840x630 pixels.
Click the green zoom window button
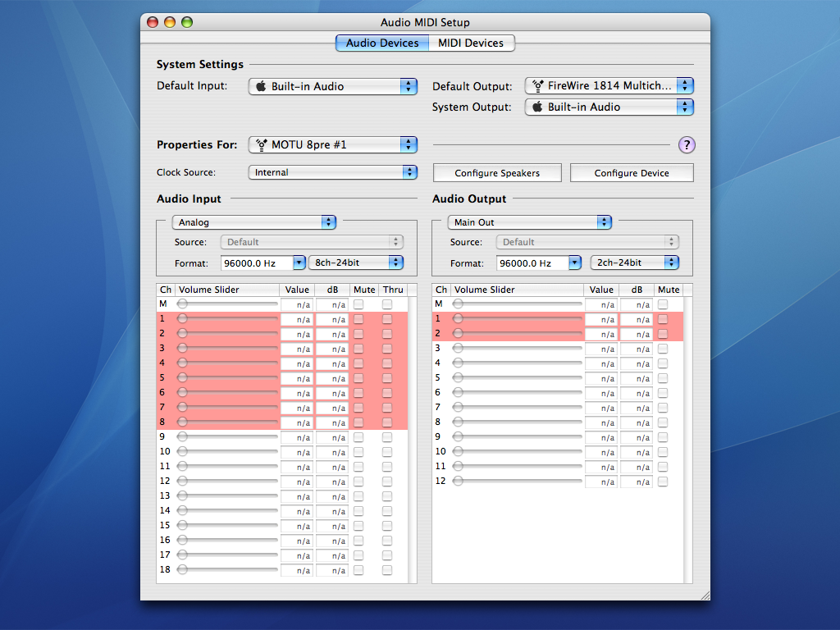click(187, 22)
